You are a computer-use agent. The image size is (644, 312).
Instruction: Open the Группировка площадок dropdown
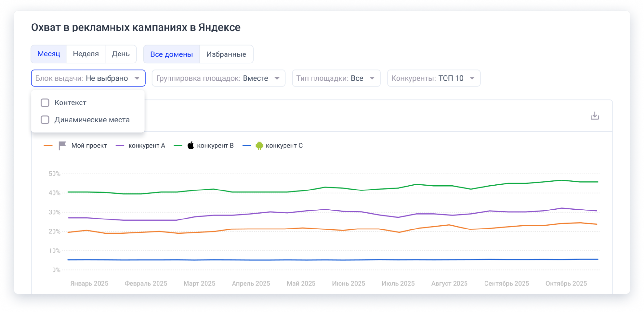(x=218, y=78)
